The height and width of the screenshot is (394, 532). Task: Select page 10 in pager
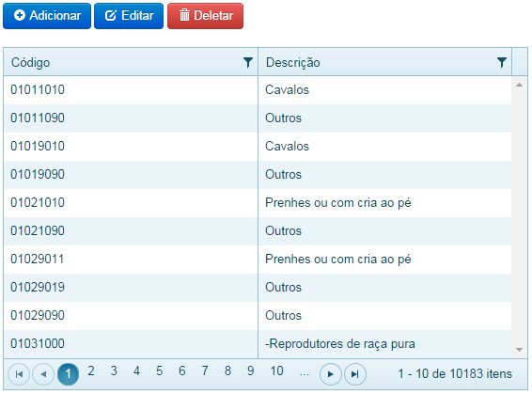(277, 370)
